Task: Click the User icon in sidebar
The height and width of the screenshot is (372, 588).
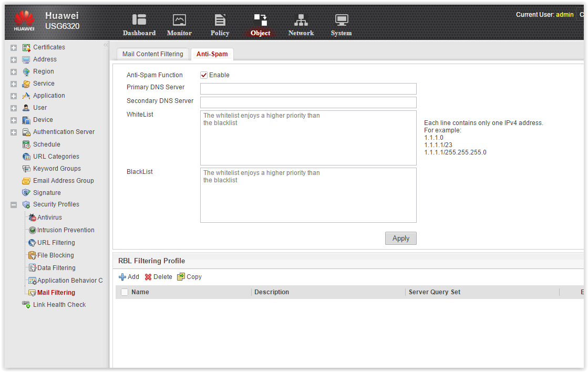Action: coord(26,108)
